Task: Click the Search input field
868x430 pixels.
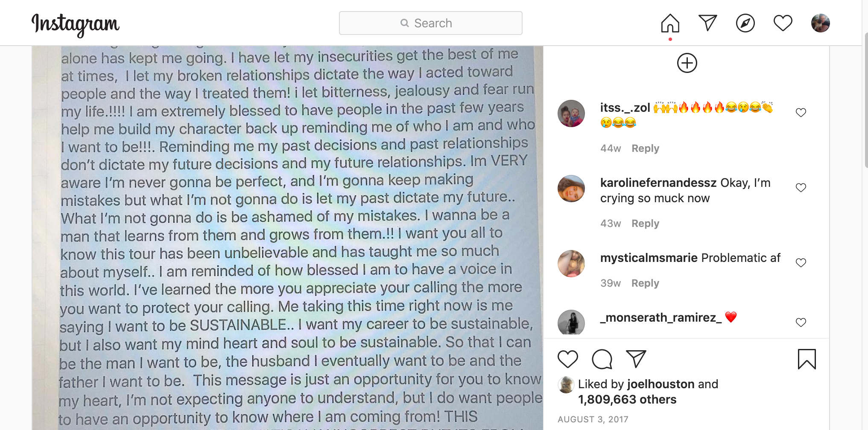Action: 430,23
